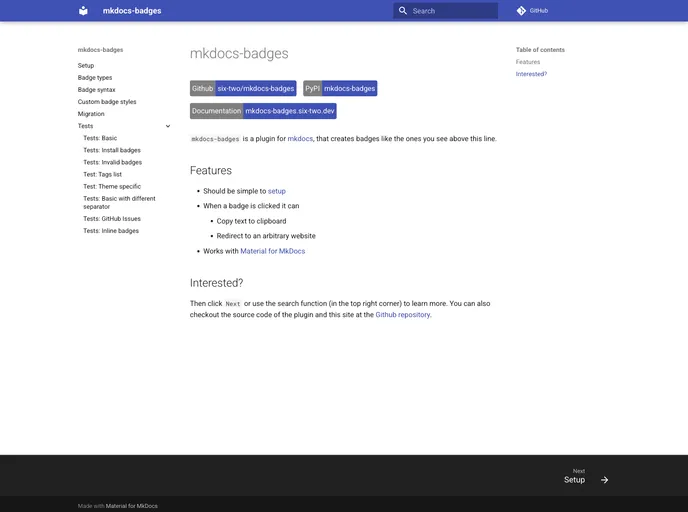Follow the mkdocs link in intro sentence
The image size is (688, 512).
[x=300, y=139]
